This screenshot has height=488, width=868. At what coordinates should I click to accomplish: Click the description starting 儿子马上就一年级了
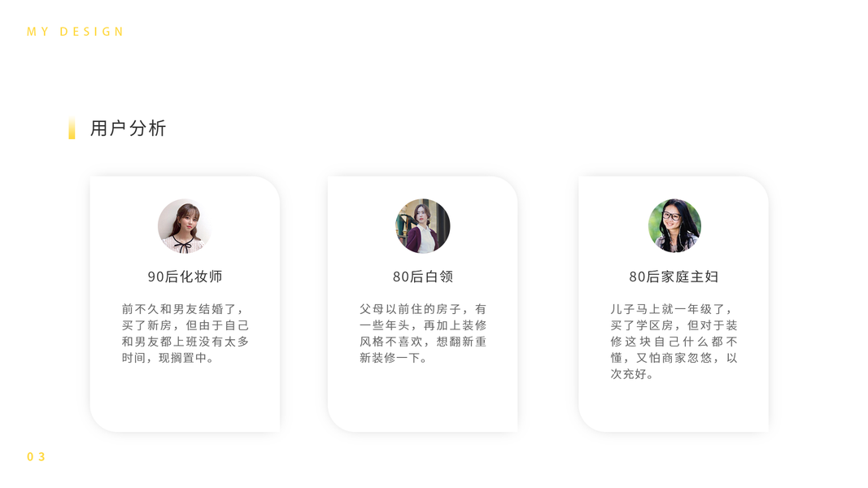[x=674, y=342]
